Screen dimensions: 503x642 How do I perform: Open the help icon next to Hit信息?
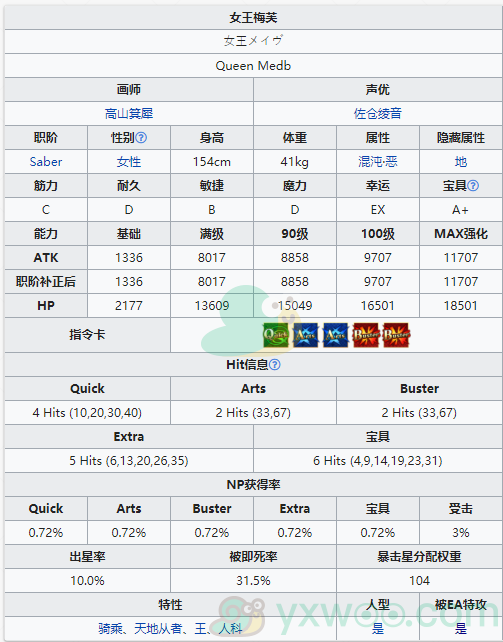click(275, 364)
